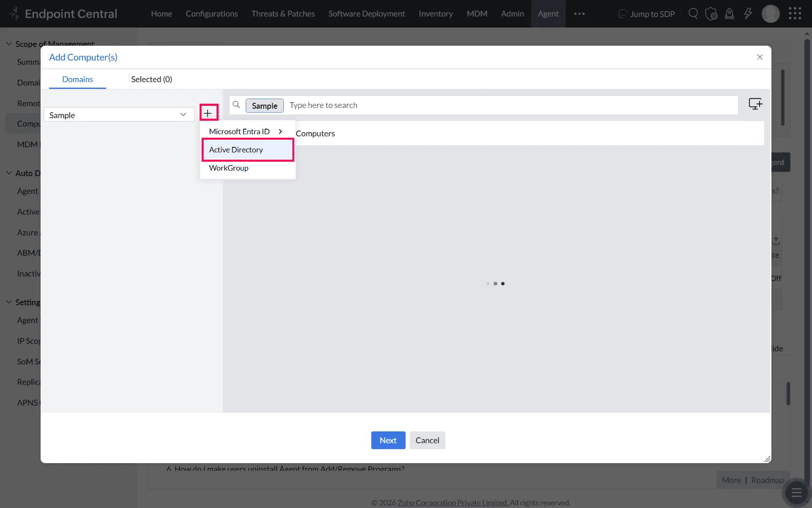Open the Admin menu

512,14
